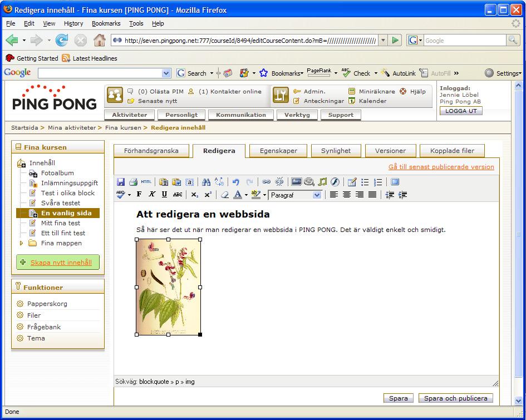Expand the Fina mappen folder
Image resolution: width=526 pixels, height=420 pixels.
pos(21,243)
